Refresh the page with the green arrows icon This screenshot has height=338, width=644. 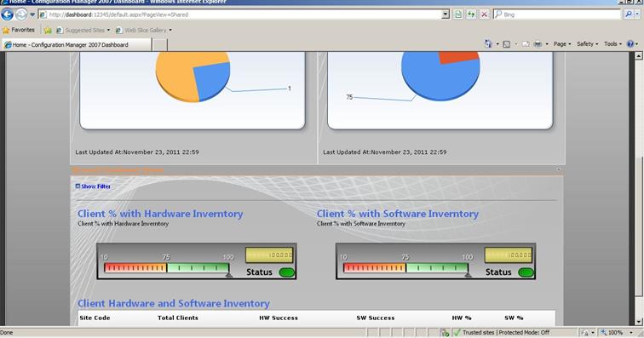(x=471, y=14)
